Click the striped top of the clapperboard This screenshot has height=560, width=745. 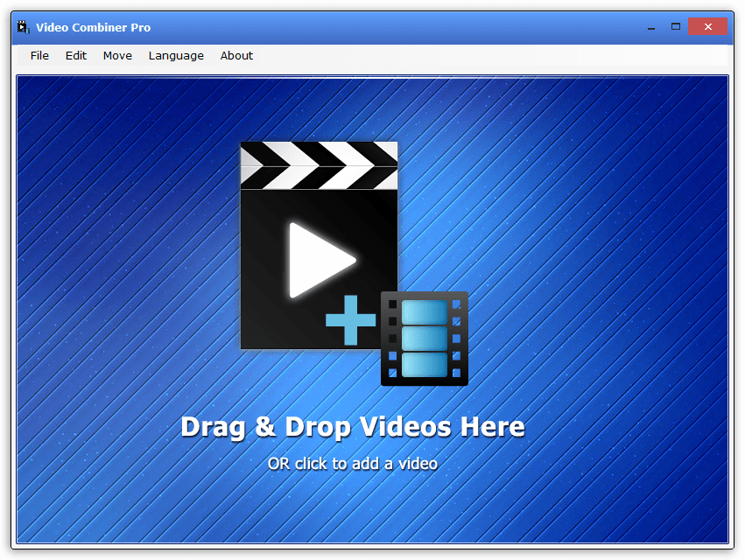click(319, 165)
